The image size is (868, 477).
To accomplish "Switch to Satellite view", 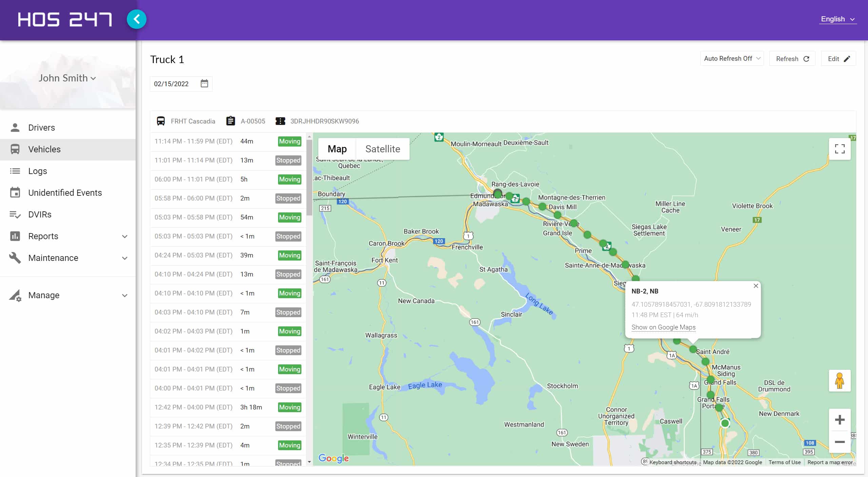I will click(383, 149).
